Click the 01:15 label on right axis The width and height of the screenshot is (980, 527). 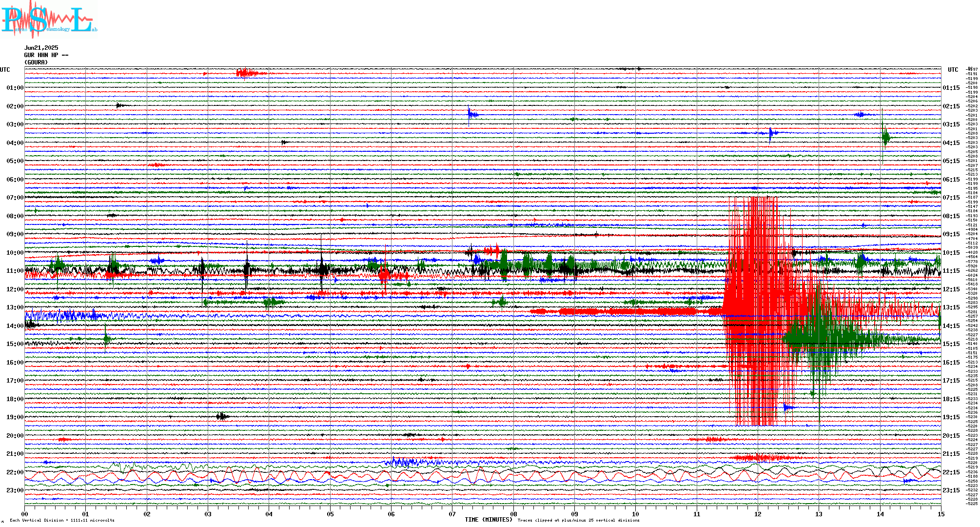[951, 88]
